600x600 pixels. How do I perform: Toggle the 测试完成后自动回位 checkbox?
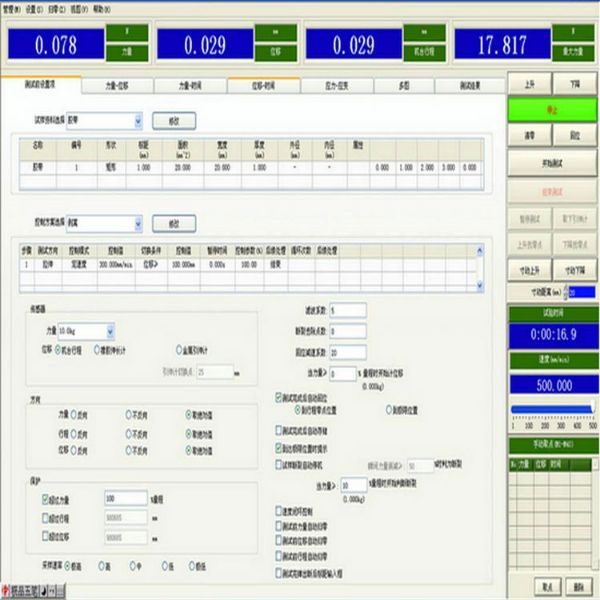pos(278,397)
